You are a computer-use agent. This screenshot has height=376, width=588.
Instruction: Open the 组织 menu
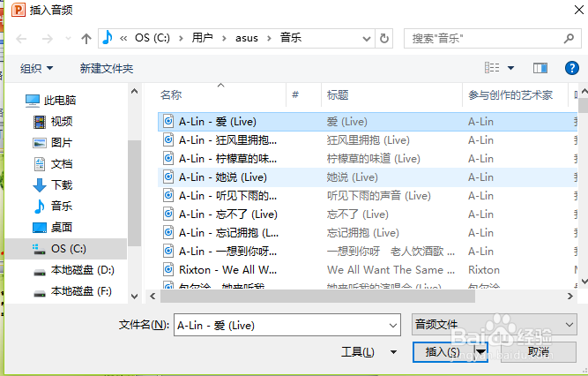coord(36,68)
